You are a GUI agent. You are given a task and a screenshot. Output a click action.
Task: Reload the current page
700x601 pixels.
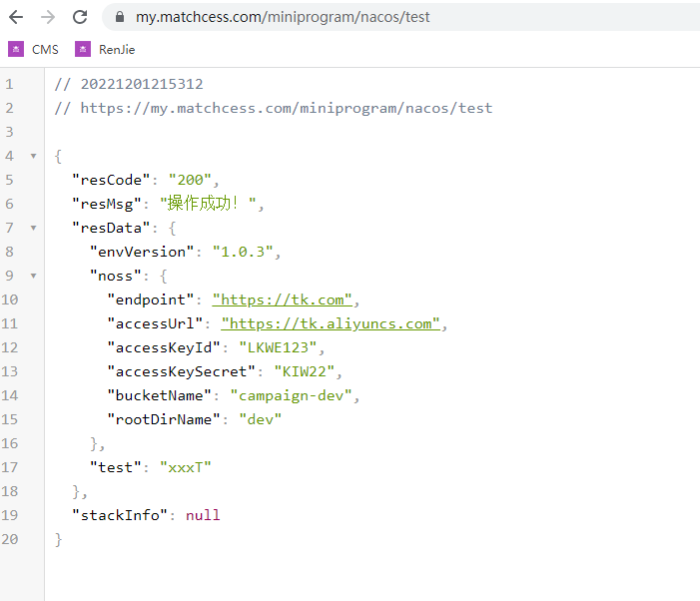pos(80,17)
